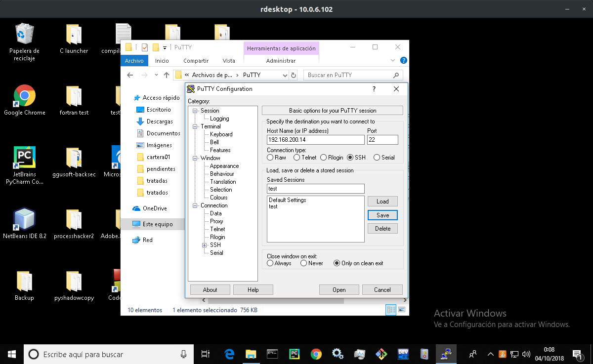Screen dimensions: 593x364
Task: Switch to the Vista tab in Explorer
Action: coord(229,60)
